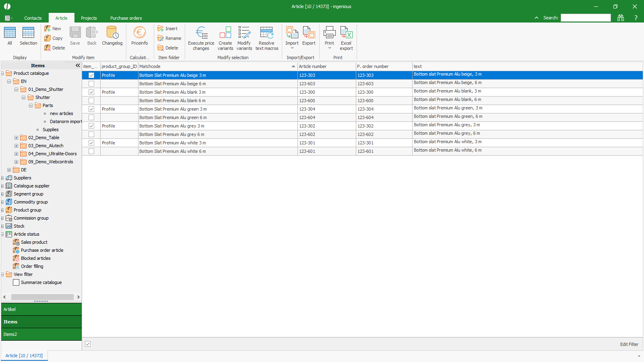644x362 pixels.
Task: Switch to the Purchase orders tab
Action: [126, 18]
